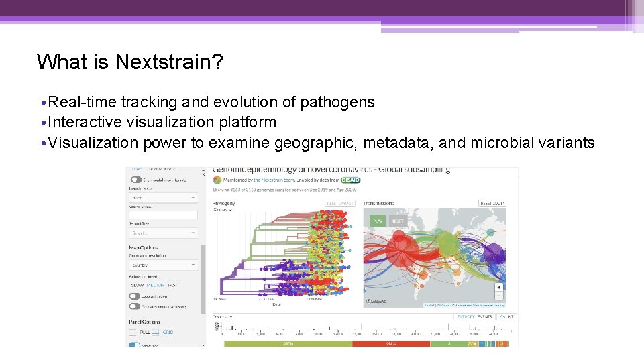The height and width of the screenshot is (362, 644).
Task: Open the Branch Labels dropdown
Action: click(164, 198)
